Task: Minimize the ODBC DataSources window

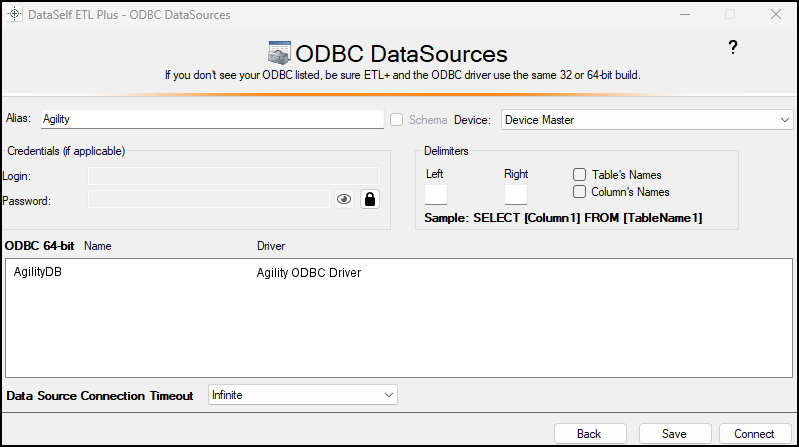Action: pyautogui.click(x=684, y=14)
